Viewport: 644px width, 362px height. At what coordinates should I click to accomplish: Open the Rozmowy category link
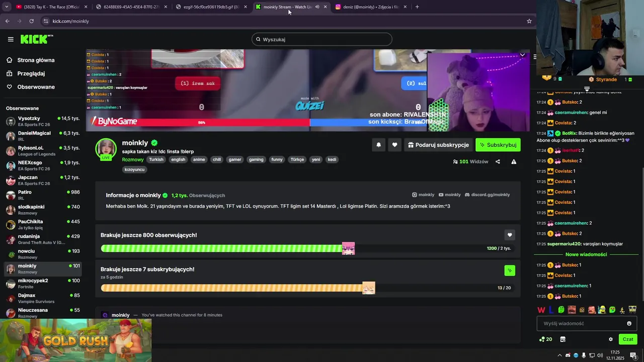pyautogui.click(x=133, y=159)
